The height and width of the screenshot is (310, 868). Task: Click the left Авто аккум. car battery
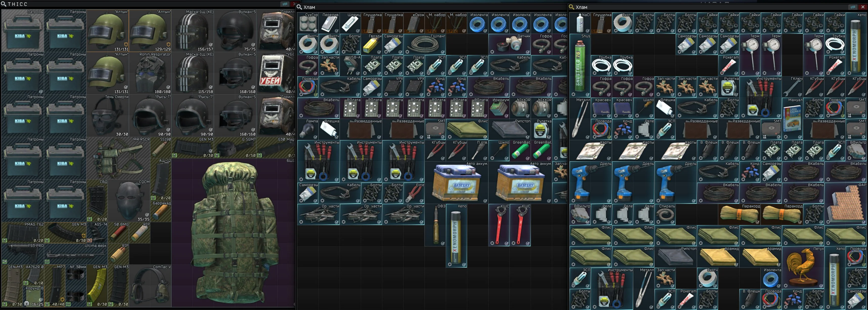point(456,182)
